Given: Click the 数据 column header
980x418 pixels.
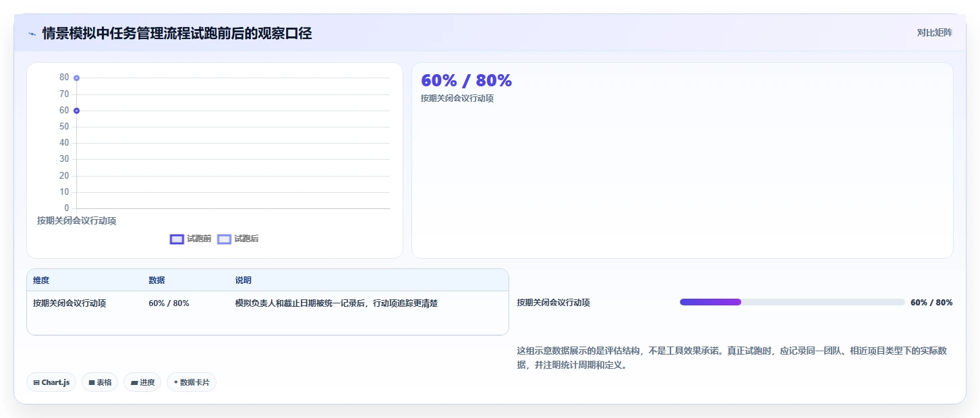Looking at the screenshot, I should click(156, 280).
